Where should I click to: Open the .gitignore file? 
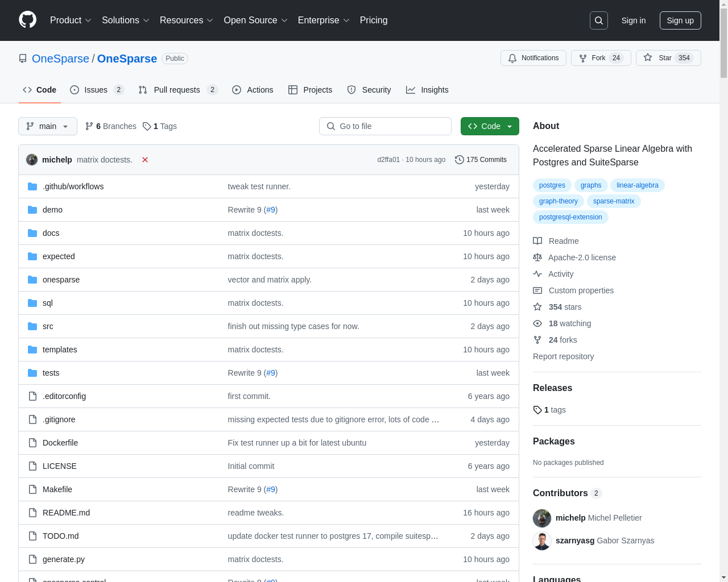click(59, 419)
